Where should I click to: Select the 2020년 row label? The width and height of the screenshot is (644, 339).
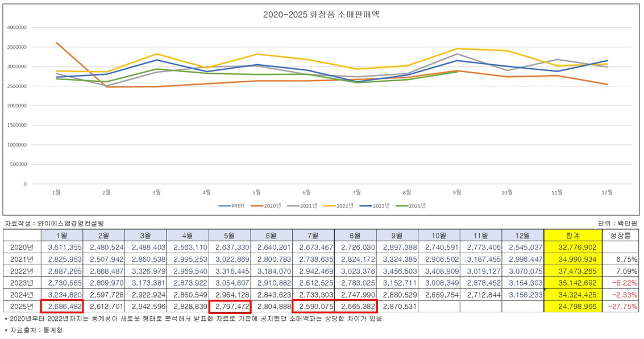pos(22,246)
